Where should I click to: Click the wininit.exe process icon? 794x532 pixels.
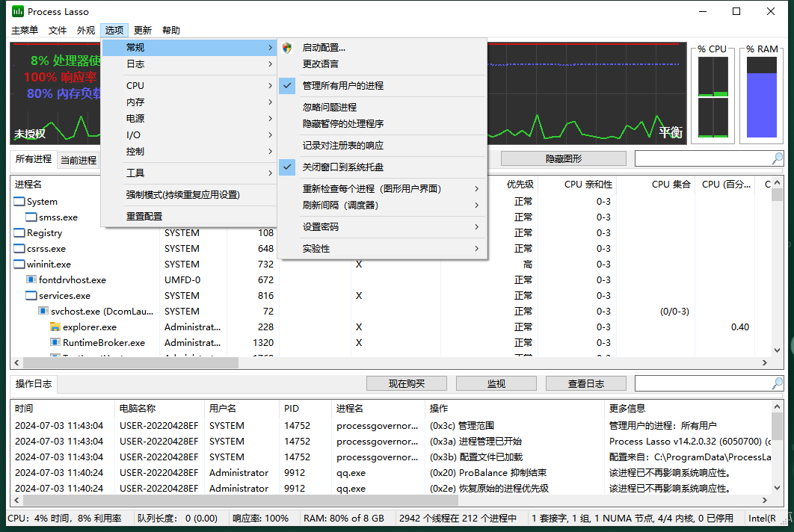[19, 265]
